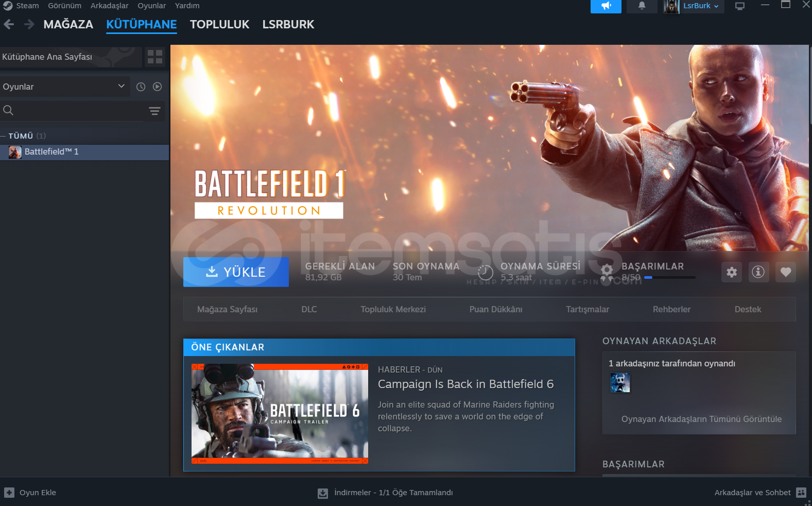
Task: Toggle the library grid view icon
Action: (x=155, y=57)
